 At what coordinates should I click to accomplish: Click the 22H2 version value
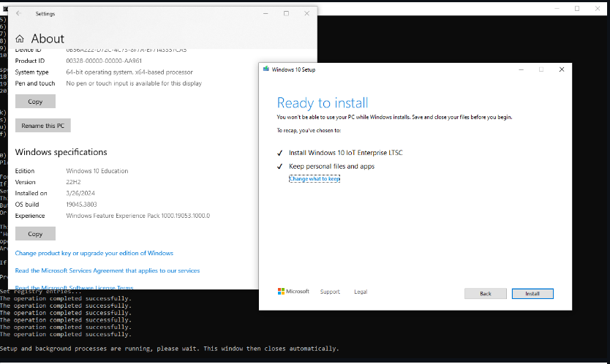pyautogui.click(x=73, y=182)
